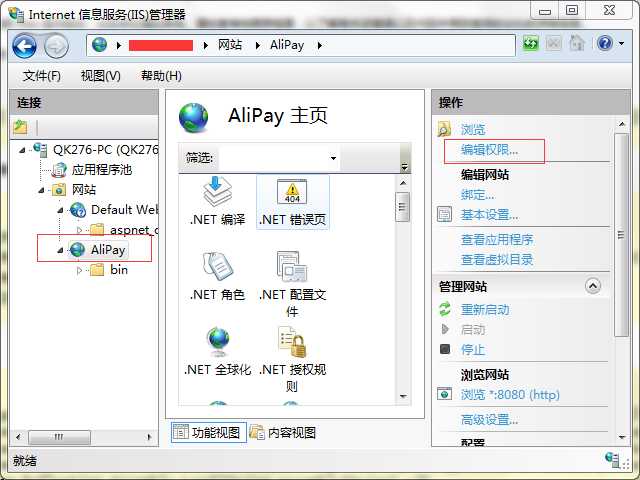Click the 操作 pane vertical scrollbar thumb
Image resolution: width=640 pixels, height=480 pixels.
[621, 235]
